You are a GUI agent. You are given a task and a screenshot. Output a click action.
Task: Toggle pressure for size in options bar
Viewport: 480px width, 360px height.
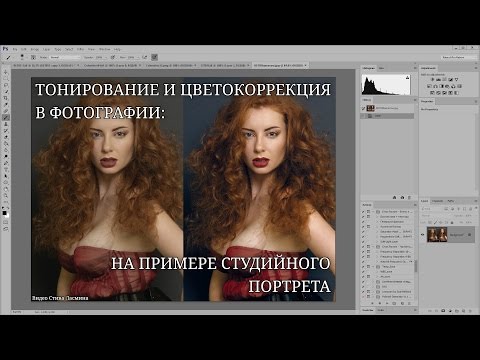point(155,57)
